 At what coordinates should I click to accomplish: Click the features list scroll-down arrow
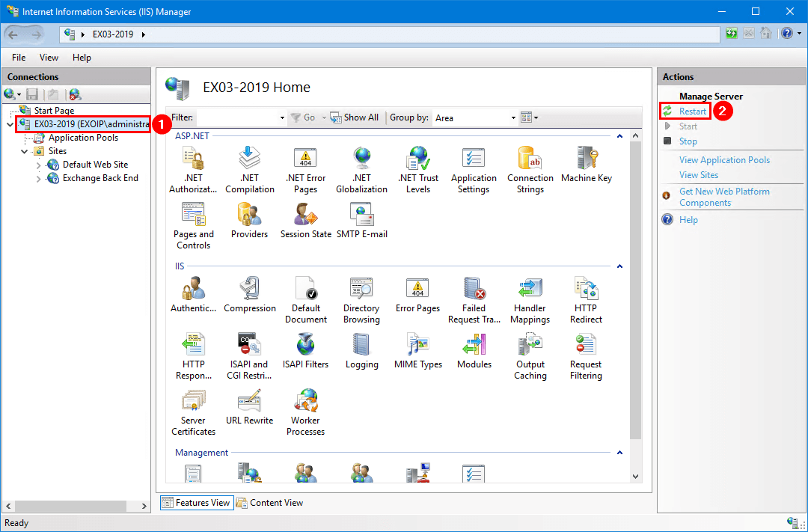tap(635, 477)
